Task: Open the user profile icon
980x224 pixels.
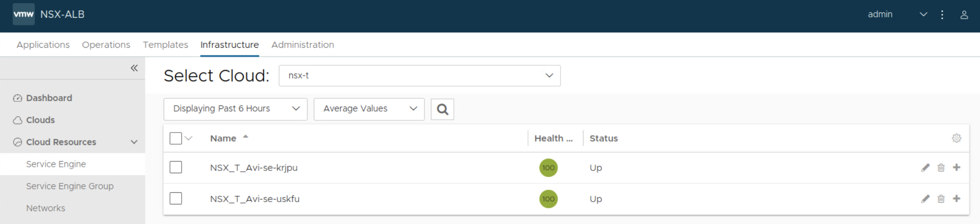Action: pos(964,15)
